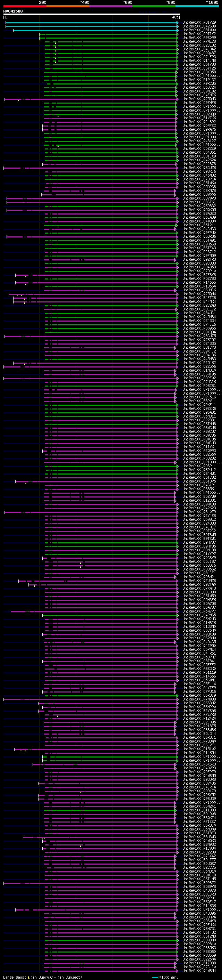222x980 pixels.
Task: Click label UniRef100_Q69B32
Action: [x=199, y=206]
